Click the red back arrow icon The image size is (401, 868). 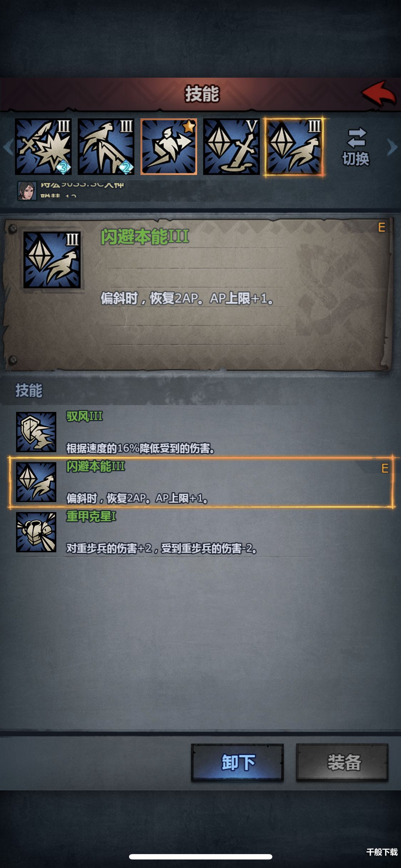click(379, 93)
